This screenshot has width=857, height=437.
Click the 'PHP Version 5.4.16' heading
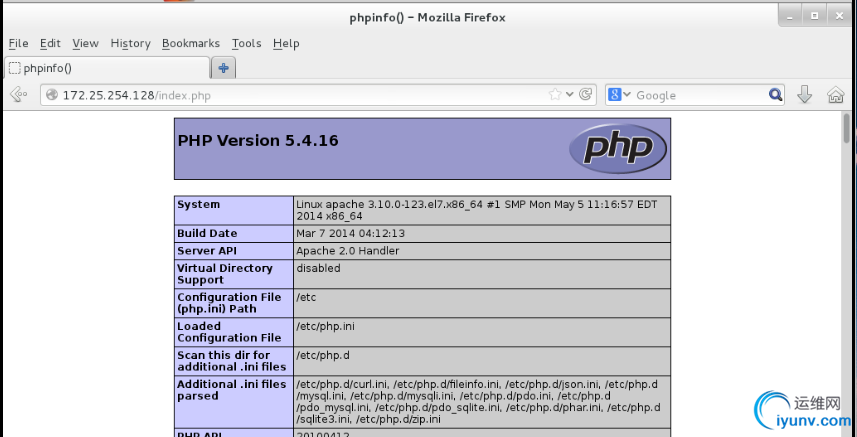tap(258, 140)
